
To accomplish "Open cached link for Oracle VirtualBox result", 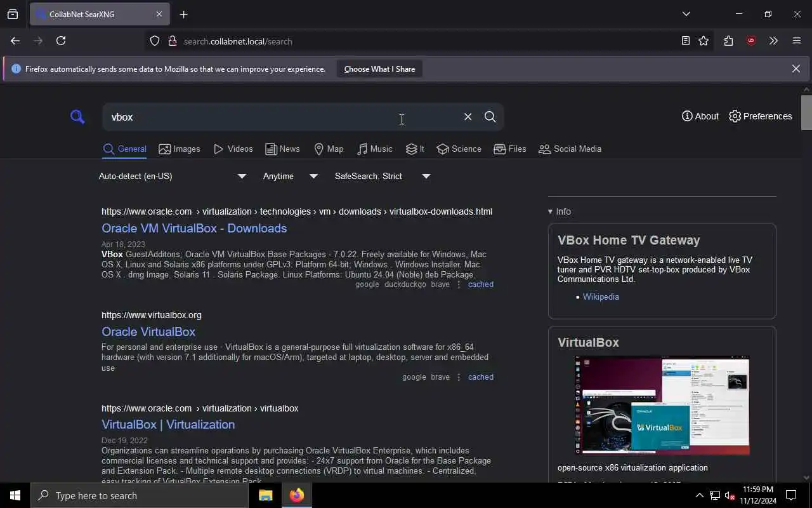I will pos(480,377).
